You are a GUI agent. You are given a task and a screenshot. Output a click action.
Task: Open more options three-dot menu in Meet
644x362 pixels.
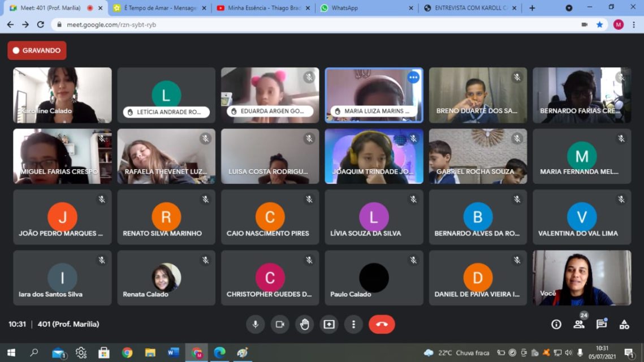(x=353, y=324)
